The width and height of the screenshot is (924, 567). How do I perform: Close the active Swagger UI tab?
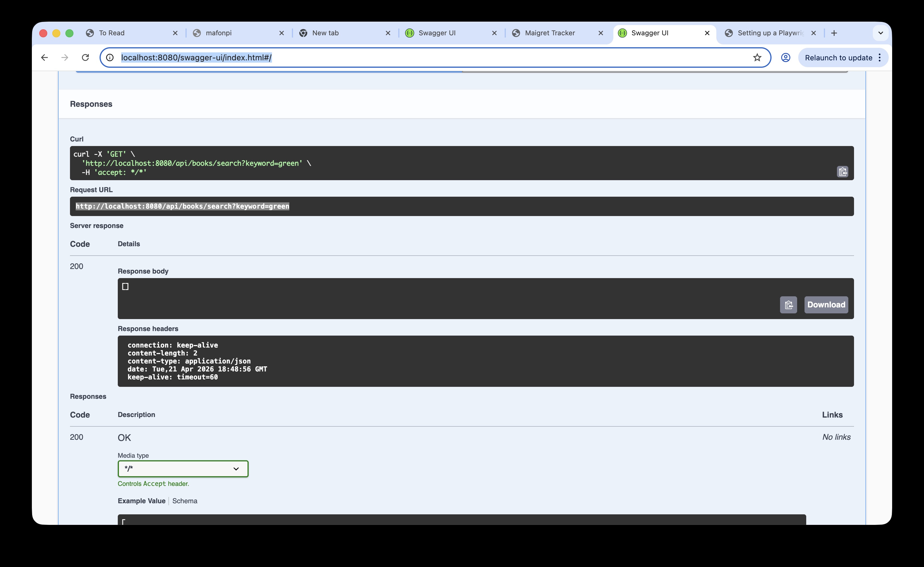tap(707, 33)
